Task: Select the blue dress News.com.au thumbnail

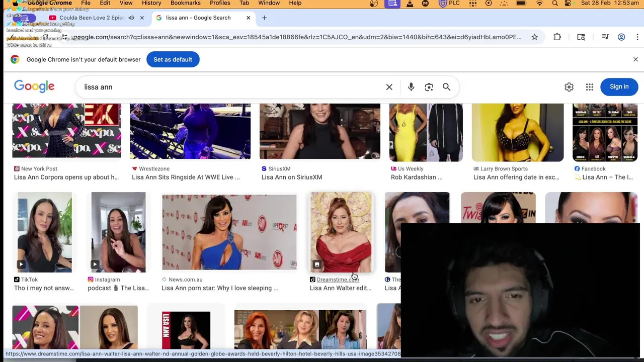Action: point(229,232)
